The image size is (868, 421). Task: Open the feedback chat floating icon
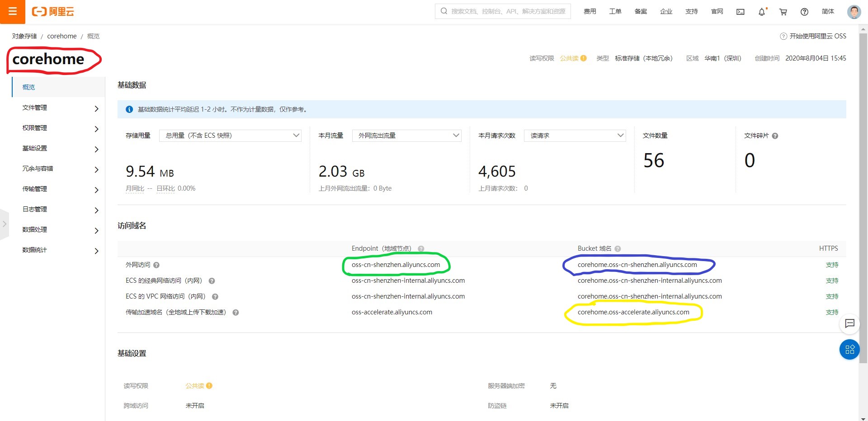(849, 323)
